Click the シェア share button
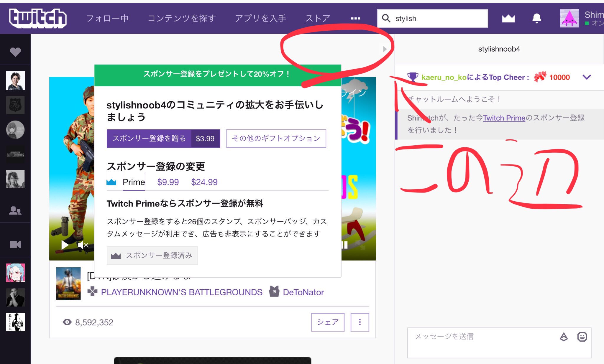 pyautogui.click(x=328, y=322)
